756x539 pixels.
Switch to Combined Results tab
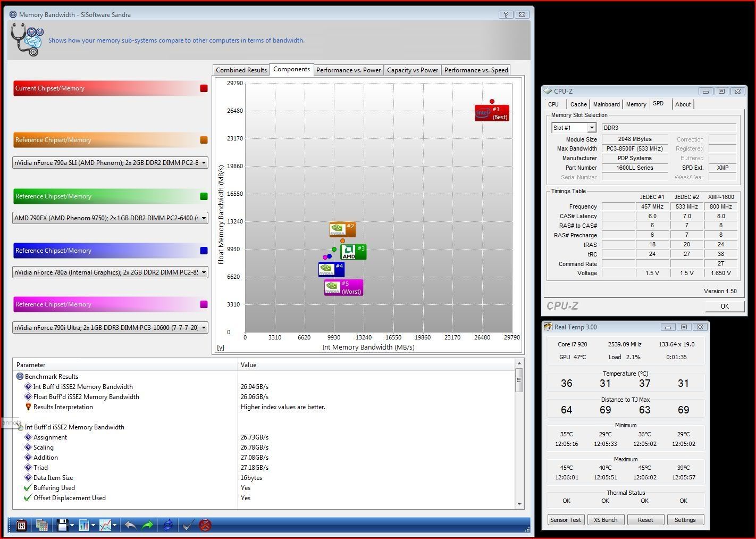pos(241,70)
